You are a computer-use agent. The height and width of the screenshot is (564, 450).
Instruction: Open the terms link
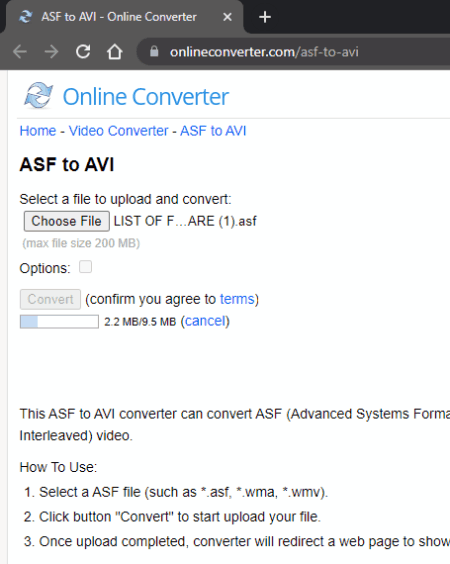click(x=237, y=299)
